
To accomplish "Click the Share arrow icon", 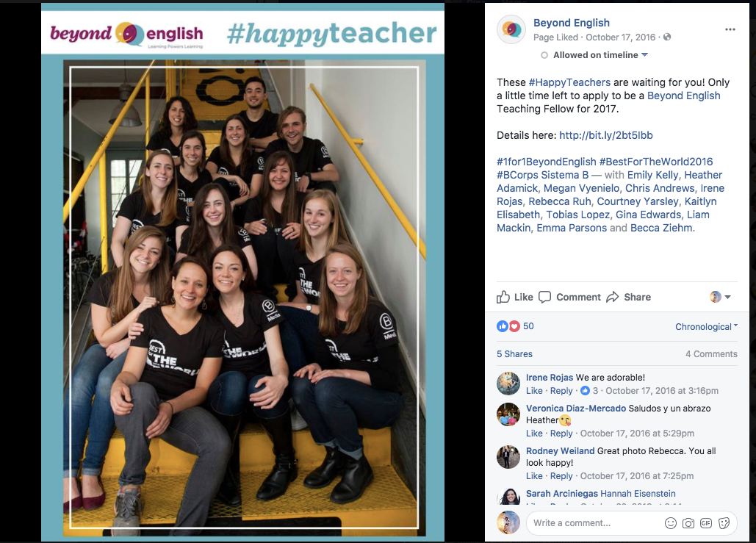I will click(612, 297).
